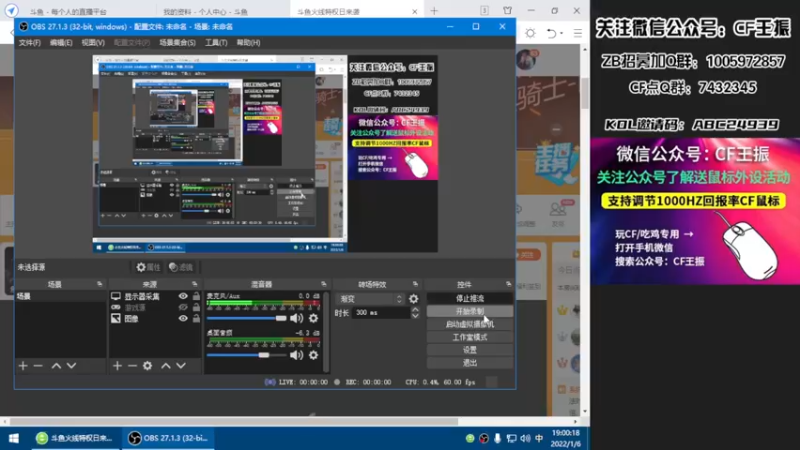The width and height of the screenshot is (800, 450).
Task: Open 编辑(E) menu
Action: click(61, 43)
